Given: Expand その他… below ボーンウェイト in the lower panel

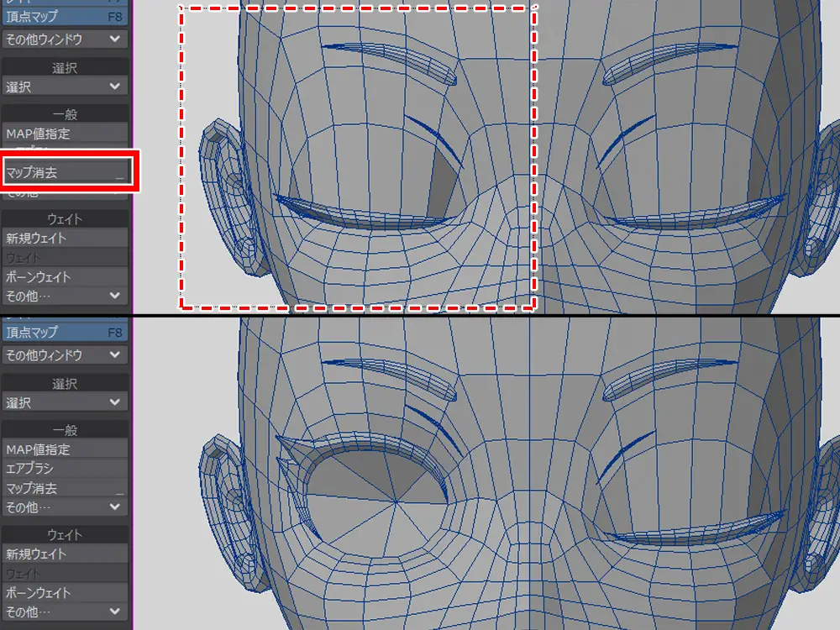Looking at the screenshot, I should pyautogui.click(x=66, y=612).
